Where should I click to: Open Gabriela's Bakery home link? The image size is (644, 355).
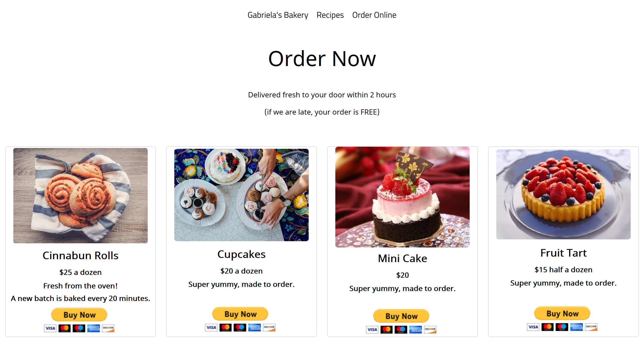coord(278,15)
